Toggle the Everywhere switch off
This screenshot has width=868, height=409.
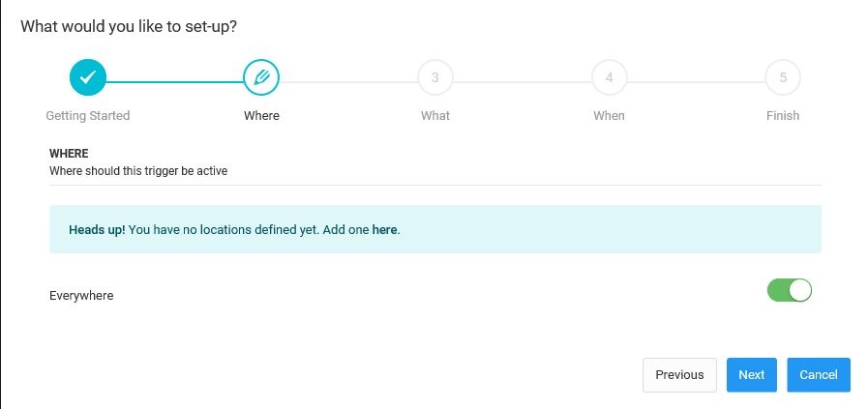[x=789, y=290]
